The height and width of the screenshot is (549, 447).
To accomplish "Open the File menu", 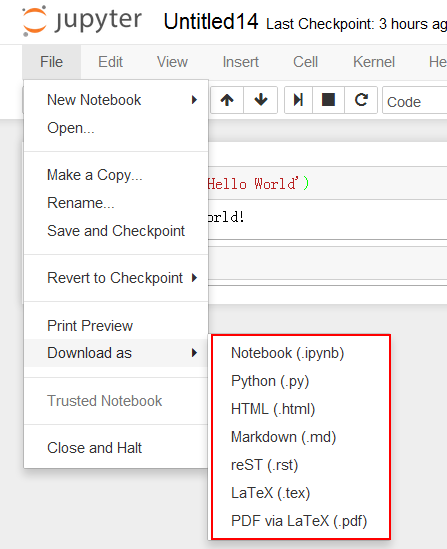I will 51,62.
